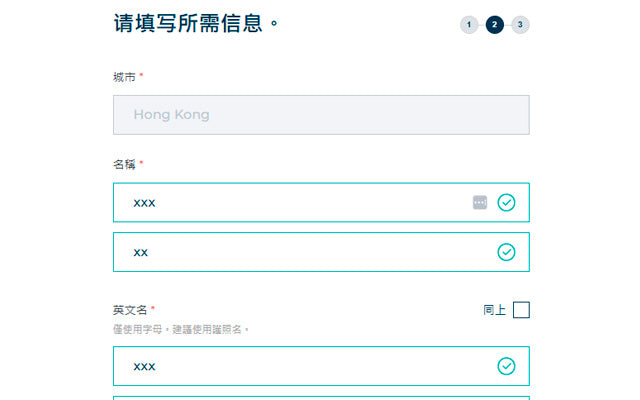Click the 英文名 field containing xxx
This screenshot has height=400, width=640.
click(321, 366)
